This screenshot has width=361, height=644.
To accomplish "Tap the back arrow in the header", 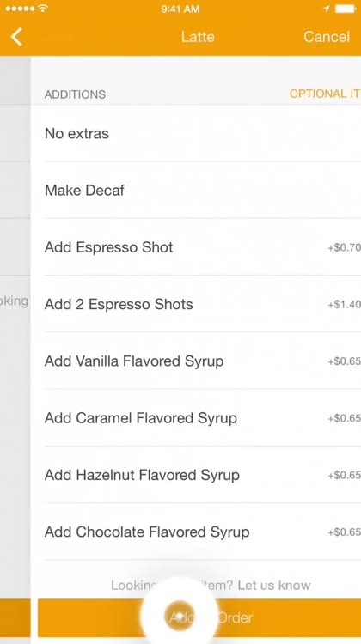I will pyautogui.click(x=16, y=37).
